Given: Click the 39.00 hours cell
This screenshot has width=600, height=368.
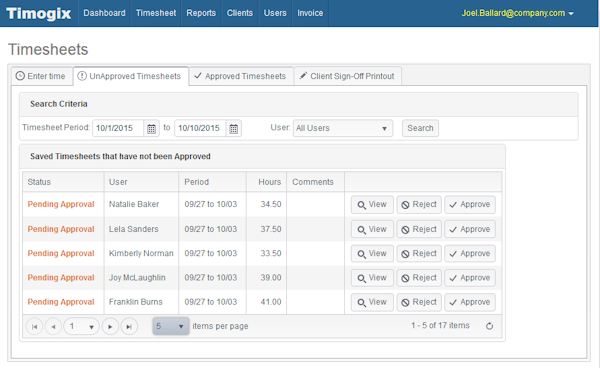Looking at the screenshot, I should point(267,278).
